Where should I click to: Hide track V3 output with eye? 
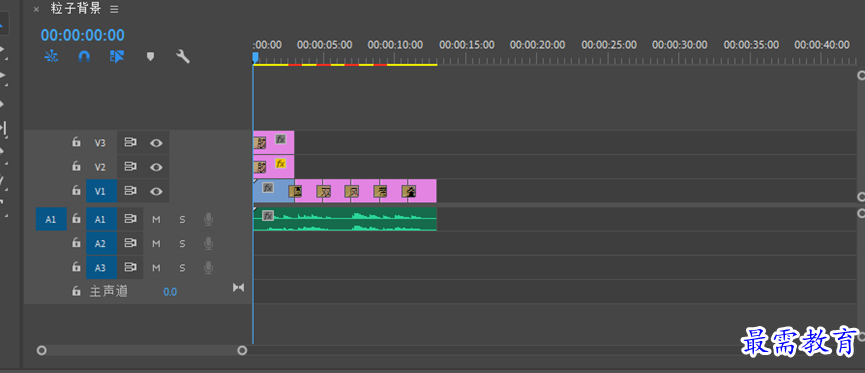pos(157,143)
